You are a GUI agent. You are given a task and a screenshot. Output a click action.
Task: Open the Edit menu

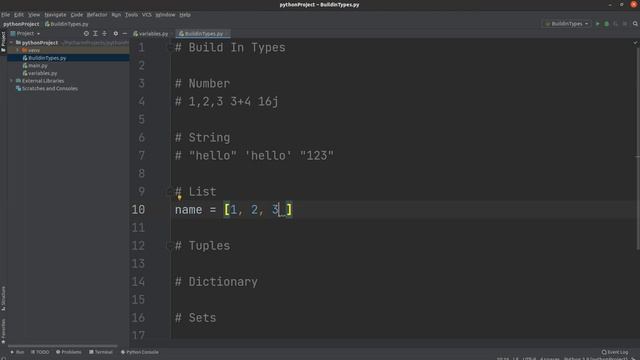pos(19,15)
